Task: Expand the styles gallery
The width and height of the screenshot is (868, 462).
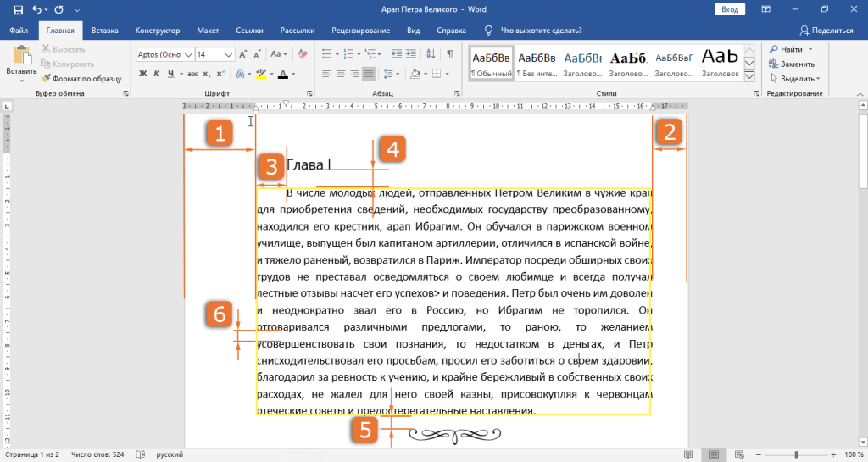Action: pos(749,75)
